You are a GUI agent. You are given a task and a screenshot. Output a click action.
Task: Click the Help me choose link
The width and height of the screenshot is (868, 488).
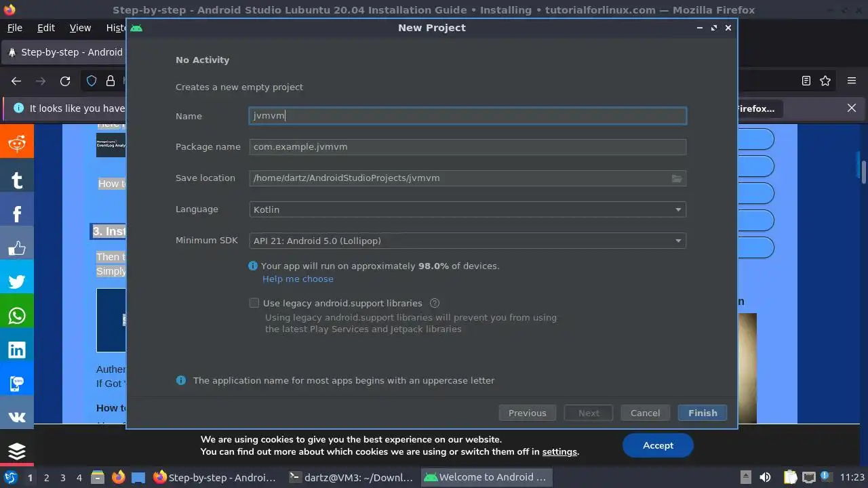(x=298, y=279)
